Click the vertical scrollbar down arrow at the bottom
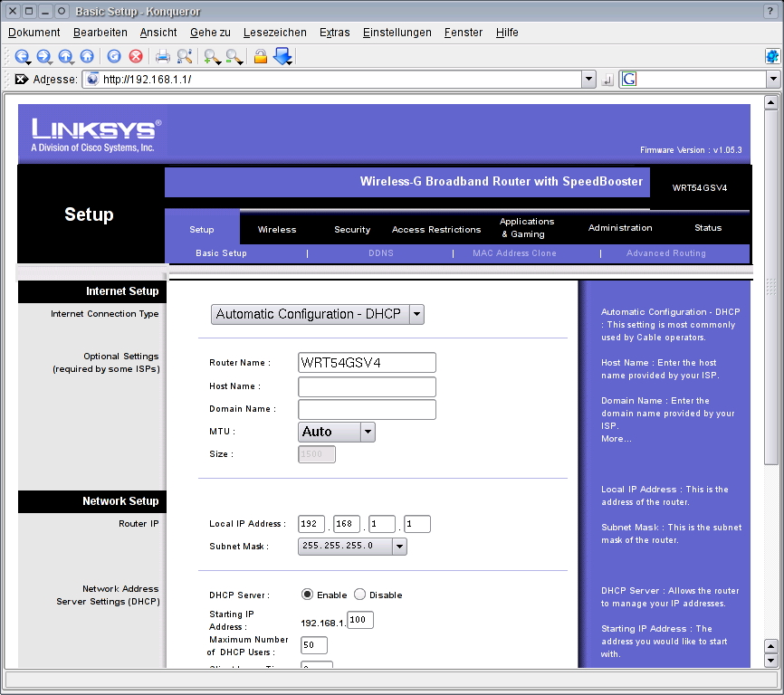 [x=771, y=661]
